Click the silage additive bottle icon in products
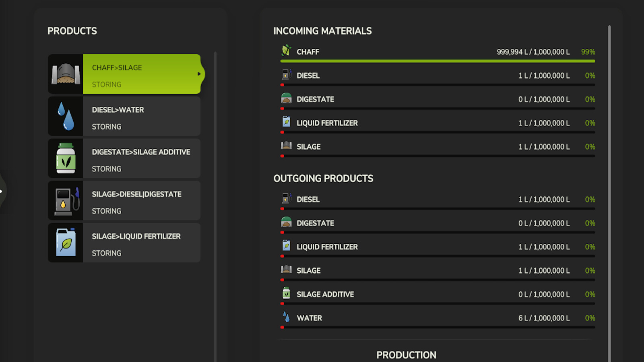Image resolution: width=644 pixels, height=362 pixels. coord(66,158)
